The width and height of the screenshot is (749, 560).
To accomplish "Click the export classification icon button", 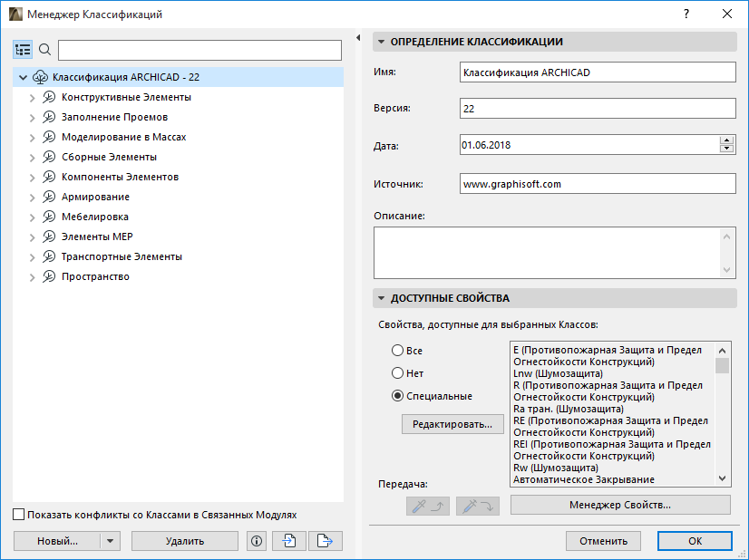I will (x=326, y=541).
